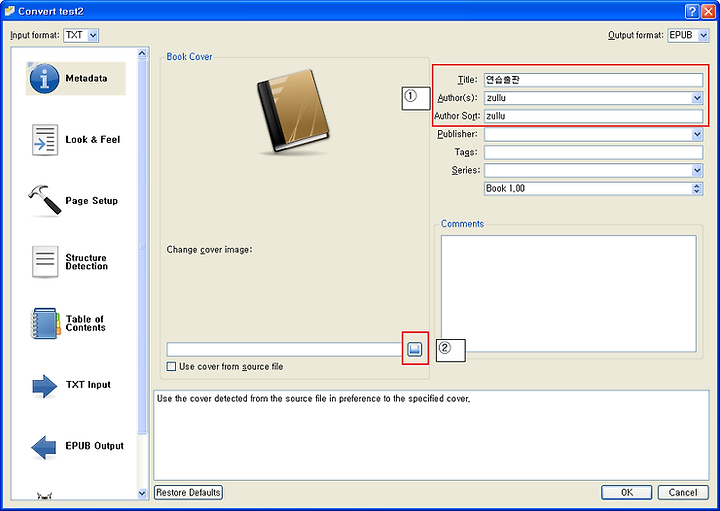Click the Tags input field
Screen dimensions: 720x511
click(x=593, y=152)
